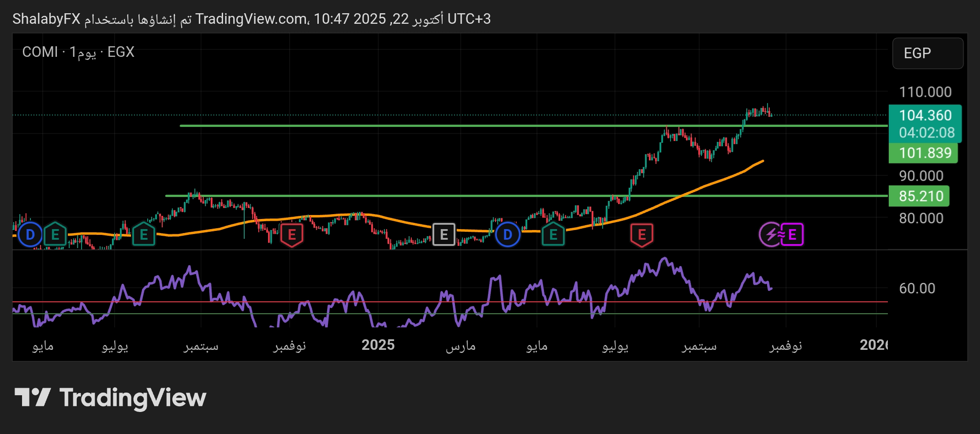Click the green E marker near July 2024

(x=144, y=234)
